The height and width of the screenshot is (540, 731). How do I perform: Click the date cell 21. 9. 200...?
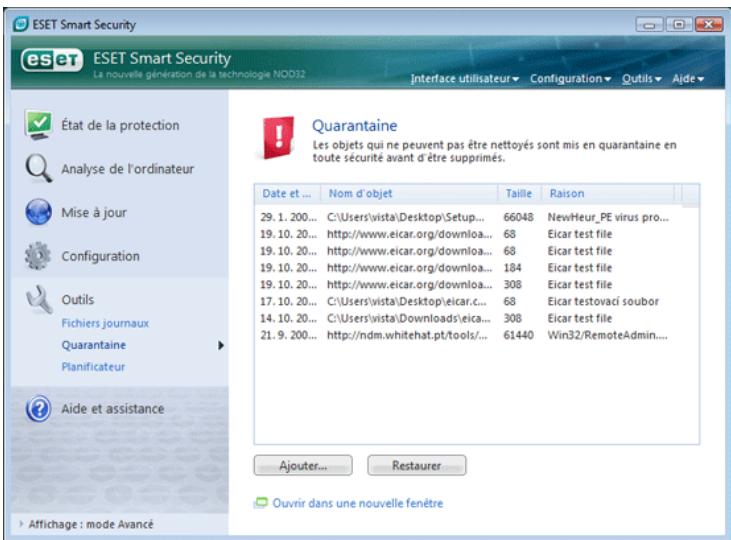288,335
